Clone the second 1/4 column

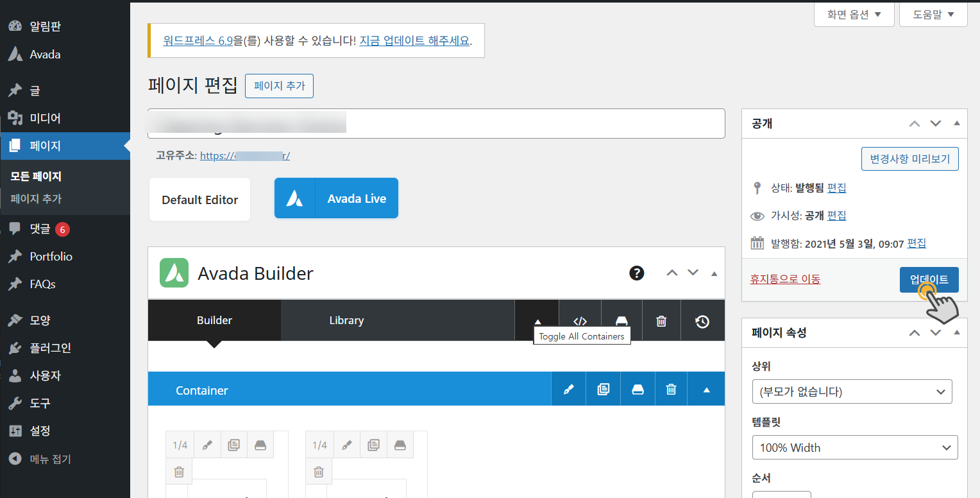(373, 445)
